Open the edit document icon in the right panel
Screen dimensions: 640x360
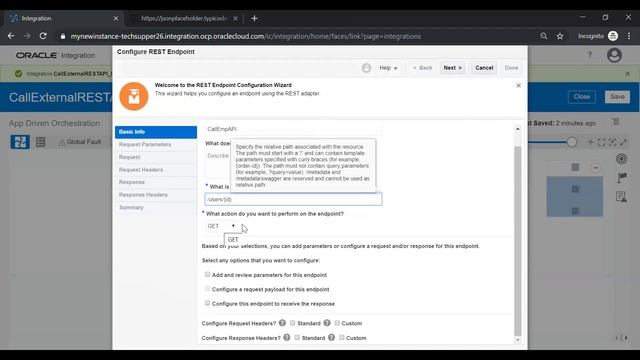[x=621, y=197]
